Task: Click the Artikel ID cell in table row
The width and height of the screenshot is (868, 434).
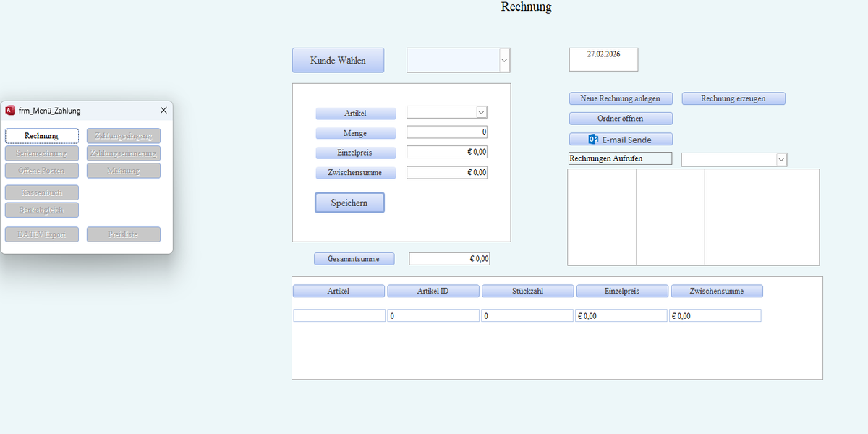Action: click(x=433, y=315)
